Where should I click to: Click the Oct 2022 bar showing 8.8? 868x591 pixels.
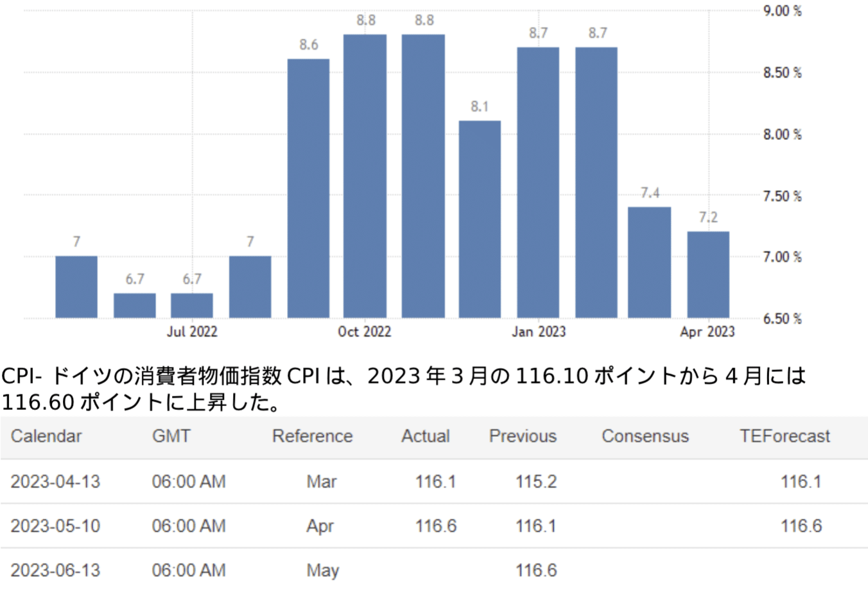pos(365,176)
